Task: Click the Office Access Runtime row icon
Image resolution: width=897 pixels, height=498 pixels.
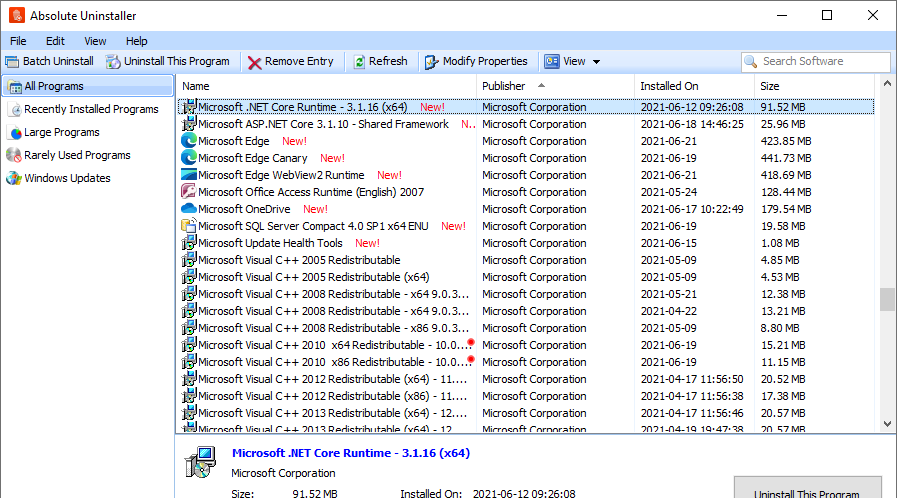Action: (x=189, y=192)
